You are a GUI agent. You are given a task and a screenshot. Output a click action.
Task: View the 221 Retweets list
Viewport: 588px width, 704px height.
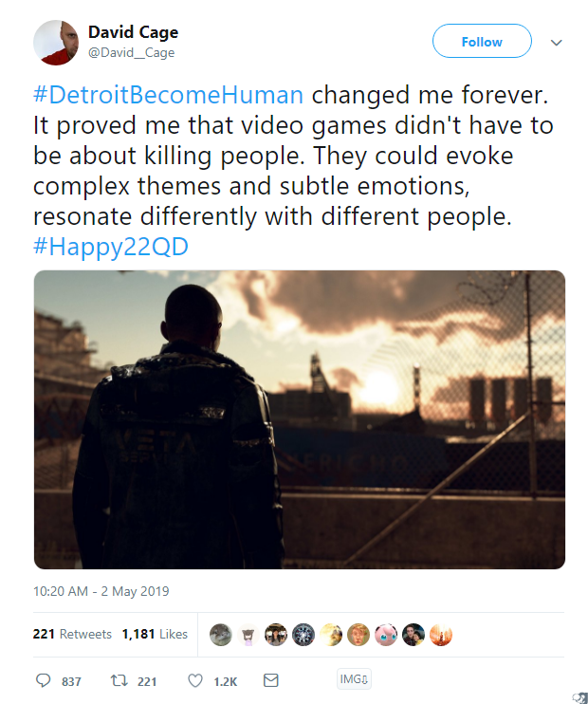72,634
